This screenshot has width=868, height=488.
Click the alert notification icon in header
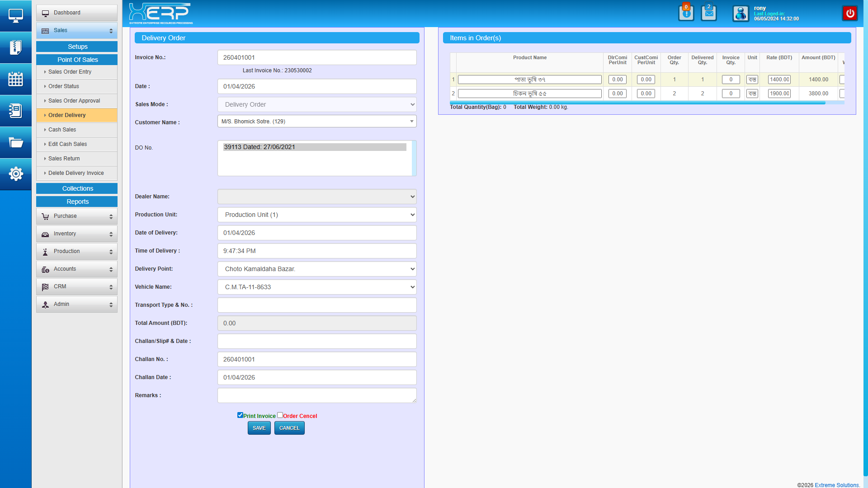(x=686, y=13)
